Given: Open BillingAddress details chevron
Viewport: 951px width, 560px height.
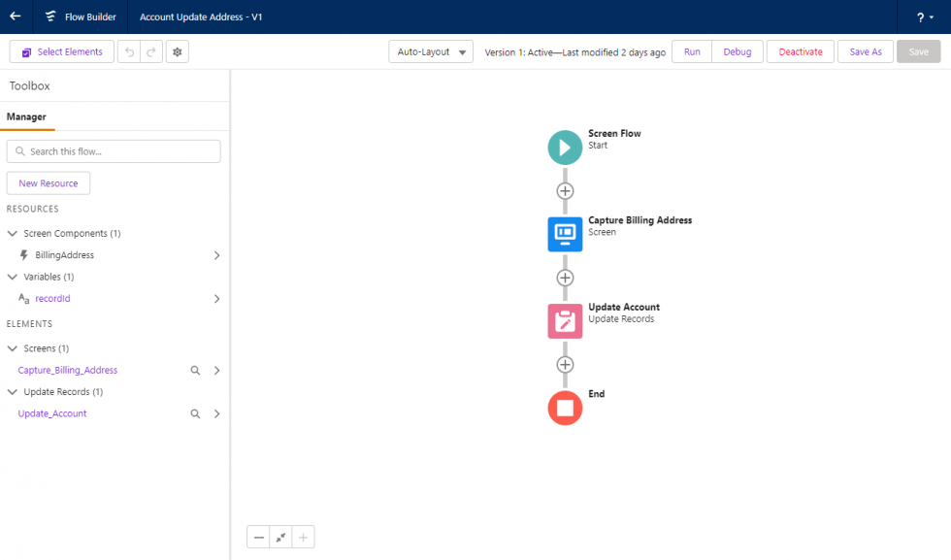Looking at the screenshot, I should click(x=216, y=255).
